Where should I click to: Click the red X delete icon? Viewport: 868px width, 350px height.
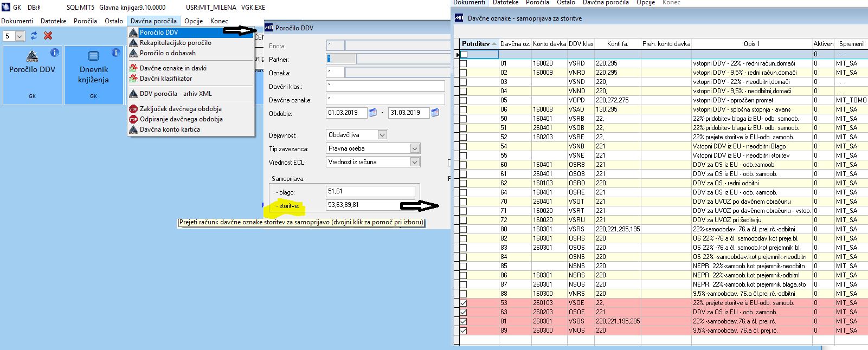(x=48, y=36)
